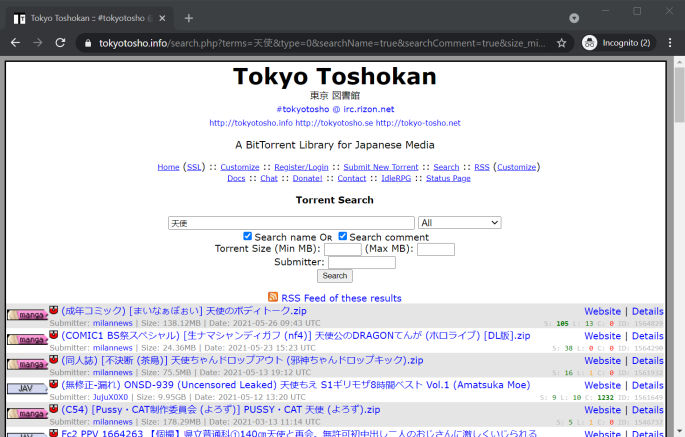
Task: Open the PUSSY・CAT 天使 torrent link
Action: point(221,409)
